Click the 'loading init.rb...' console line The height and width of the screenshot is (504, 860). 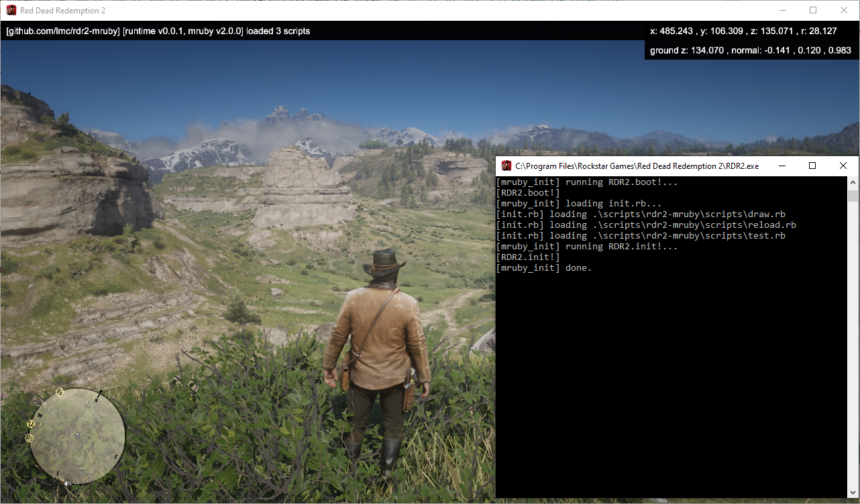coord(579,204)
